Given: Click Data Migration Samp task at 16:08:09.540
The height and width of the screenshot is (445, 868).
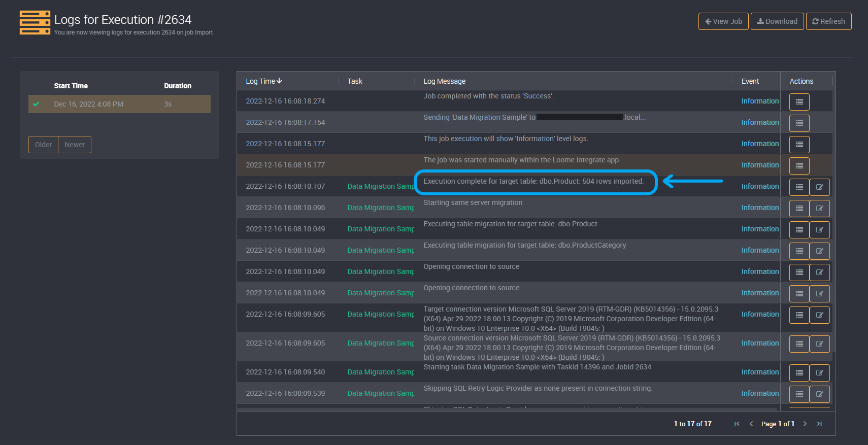Looking at the screenshot, I should point(381,372).
